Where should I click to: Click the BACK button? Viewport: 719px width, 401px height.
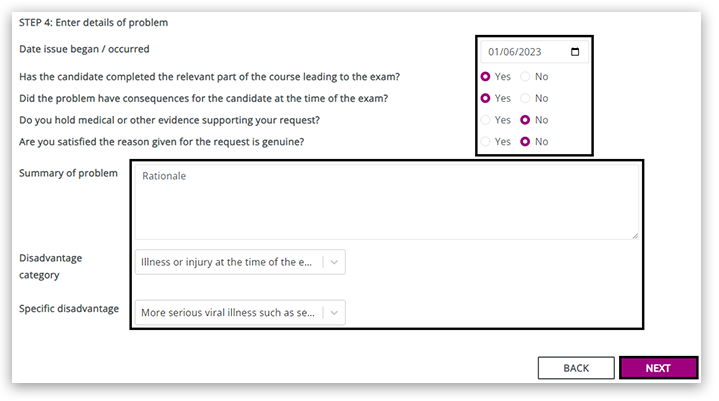576,368
